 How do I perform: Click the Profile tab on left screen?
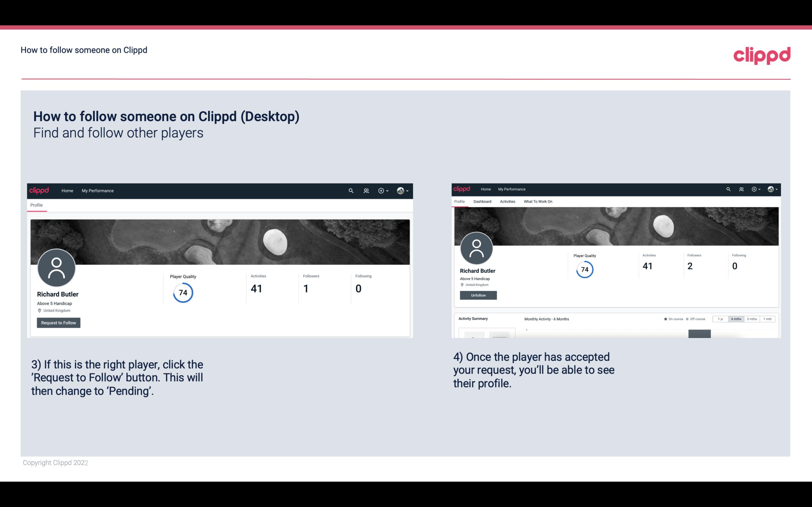point(36,206)
